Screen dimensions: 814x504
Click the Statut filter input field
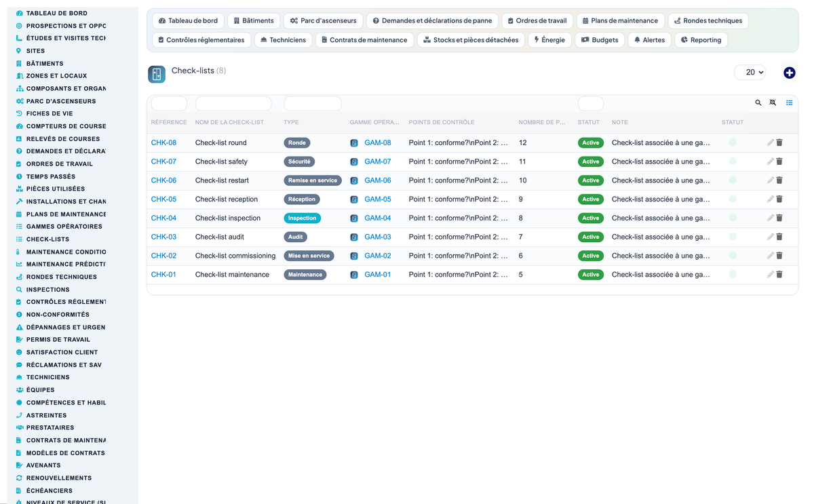591,104
